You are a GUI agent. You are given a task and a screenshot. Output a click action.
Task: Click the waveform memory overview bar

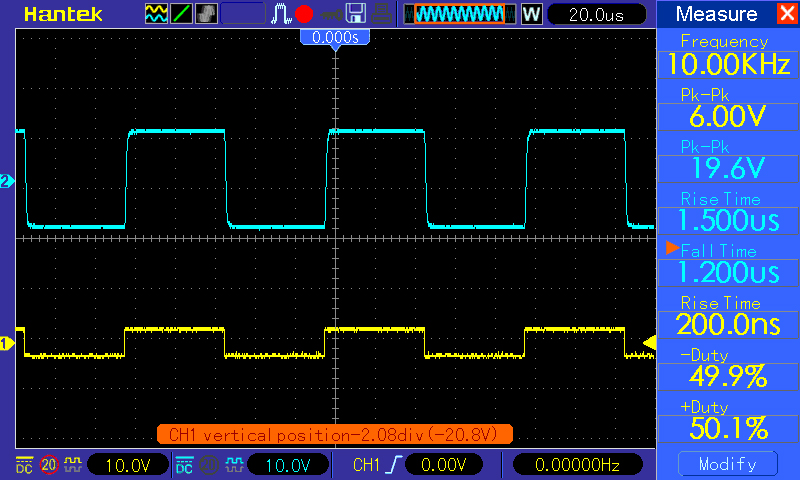460,14
